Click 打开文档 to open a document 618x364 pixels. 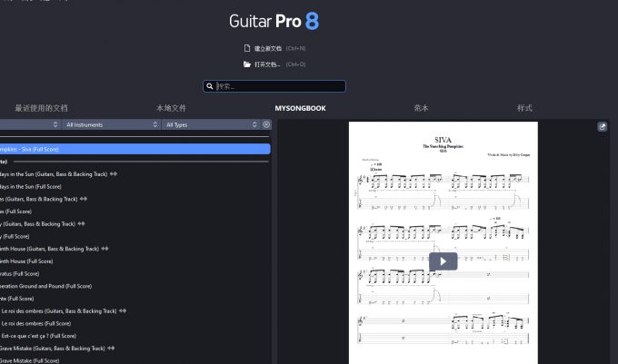(267, 64)
